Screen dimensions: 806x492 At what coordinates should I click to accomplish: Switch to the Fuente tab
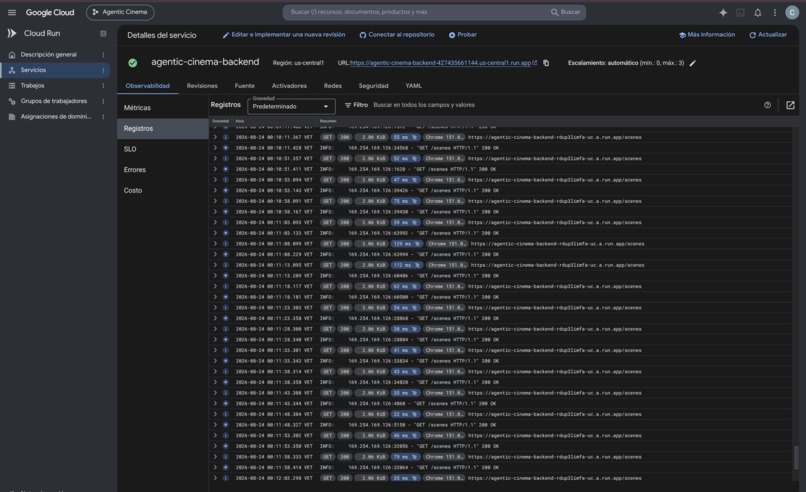(245, 86)
